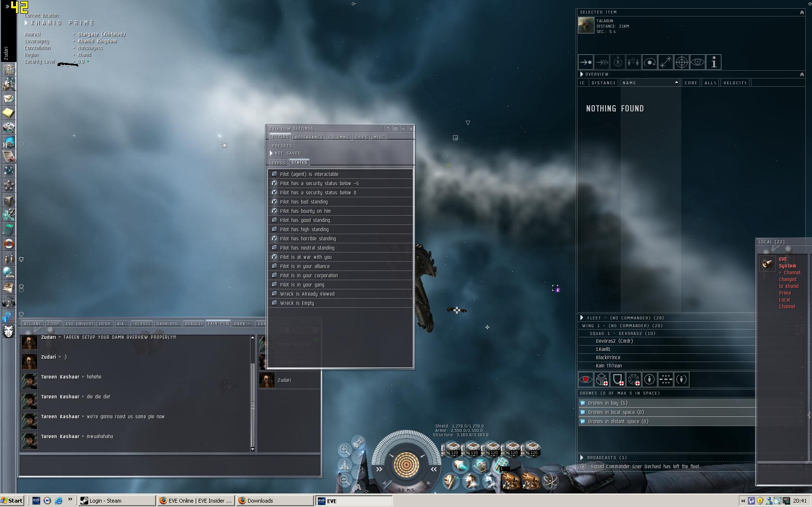Open the Corp chat channel tab

coord(53,324)
